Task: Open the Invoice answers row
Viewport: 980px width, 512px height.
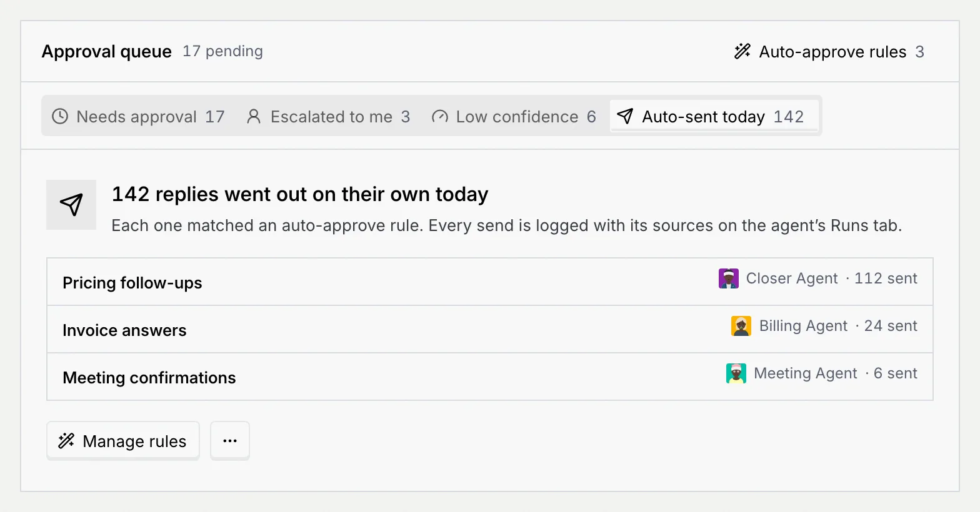Action: [x=490, y=330]
